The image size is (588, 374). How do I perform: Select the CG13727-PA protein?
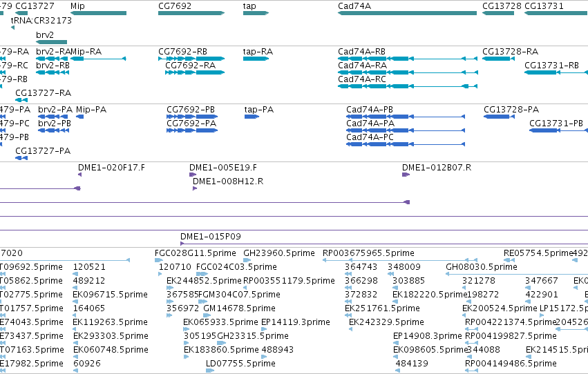point(21,158)
